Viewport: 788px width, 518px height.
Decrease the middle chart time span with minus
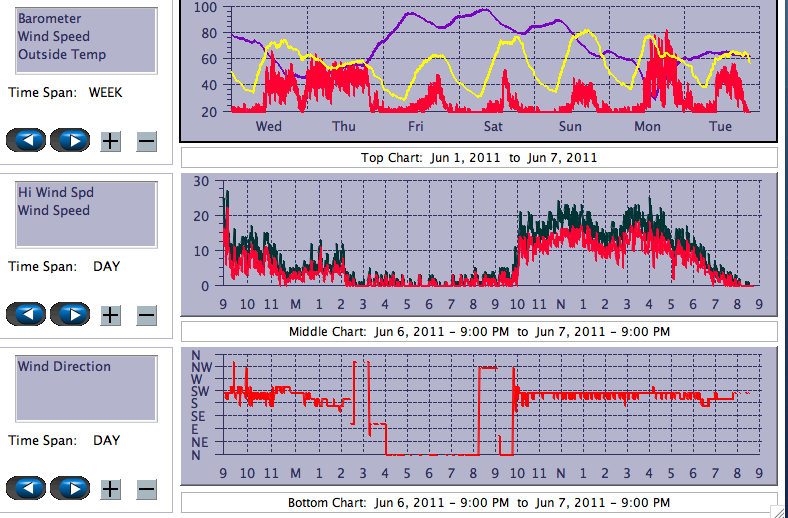[146, 315]
